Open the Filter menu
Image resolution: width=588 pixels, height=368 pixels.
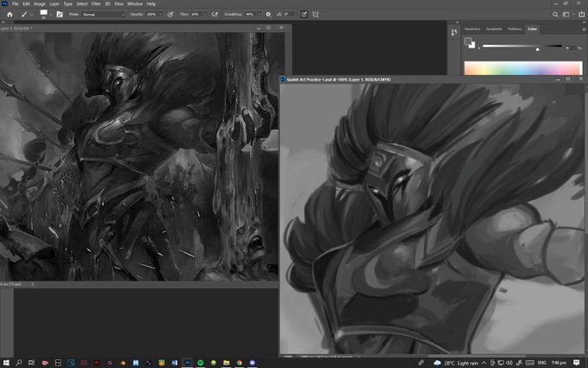pos(96,3)
